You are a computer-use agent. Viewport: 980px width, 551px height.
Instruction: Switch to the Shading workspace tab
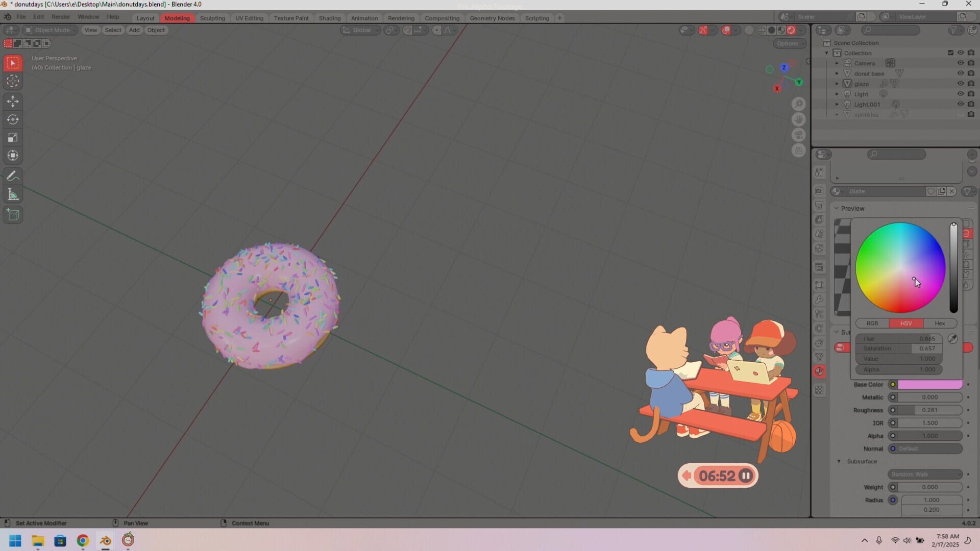(x=330, y=18)
